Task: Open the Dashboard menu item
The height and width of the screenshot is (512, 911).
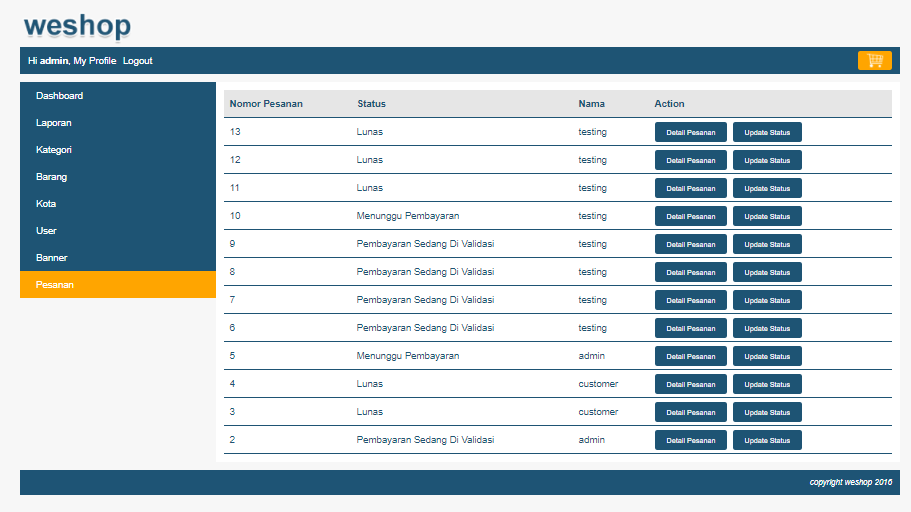Action: point(118,95)
